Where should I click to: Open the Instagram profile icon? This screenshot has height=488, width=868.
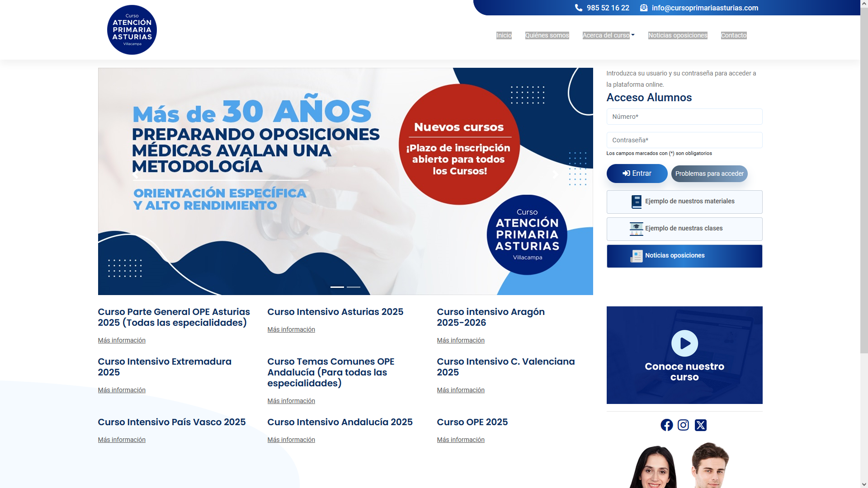click(683, 425)
